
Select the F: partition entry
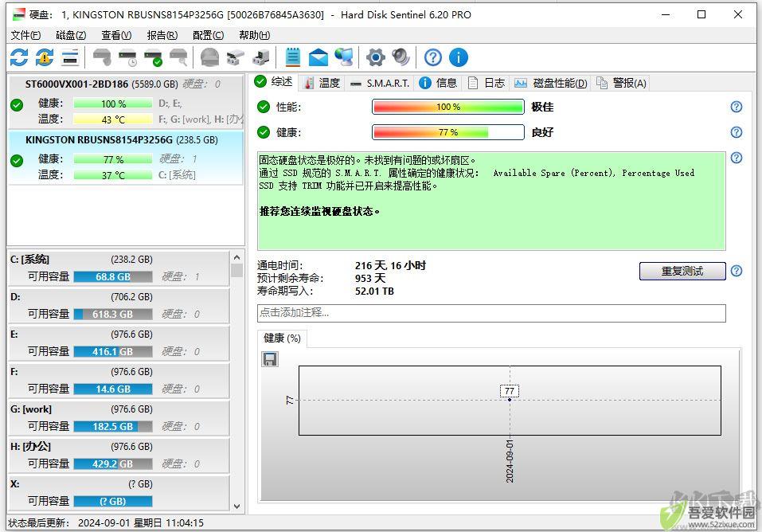[x=119, y=380]
